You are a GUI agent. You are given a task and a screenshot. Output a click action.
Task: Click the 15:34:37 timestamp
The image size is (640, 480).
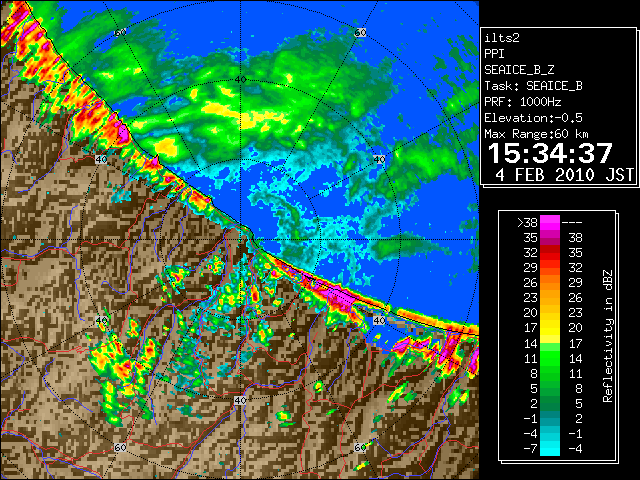[x=550, y=153]
